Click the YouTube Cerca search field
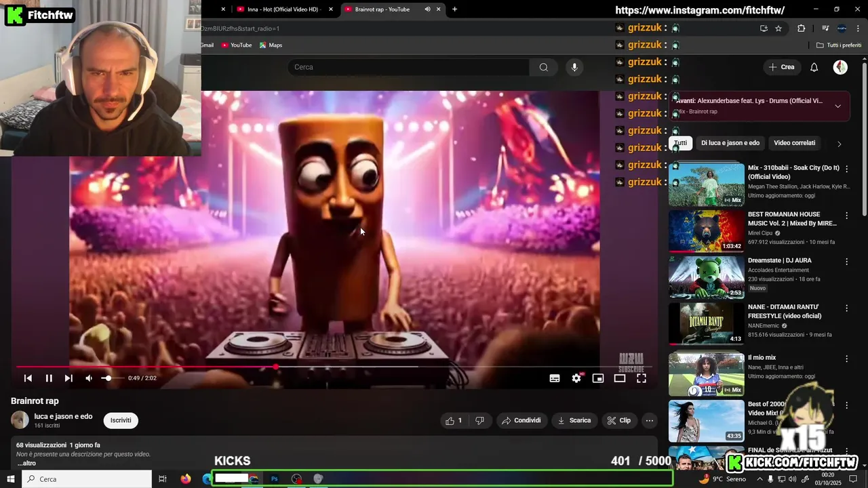The height and width of the screenshot is (488, 868). [x=408, y=67]
